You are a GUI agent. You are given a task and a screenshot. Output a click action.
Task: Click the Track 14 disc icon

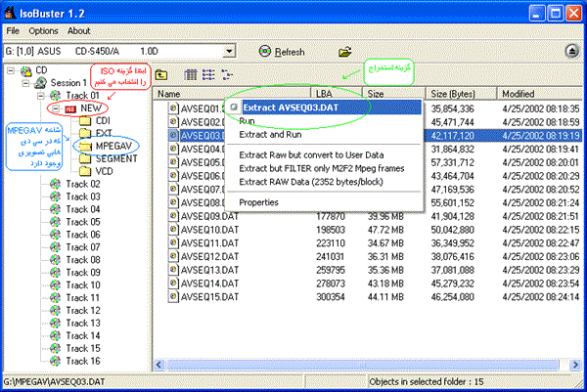[55, 336]
